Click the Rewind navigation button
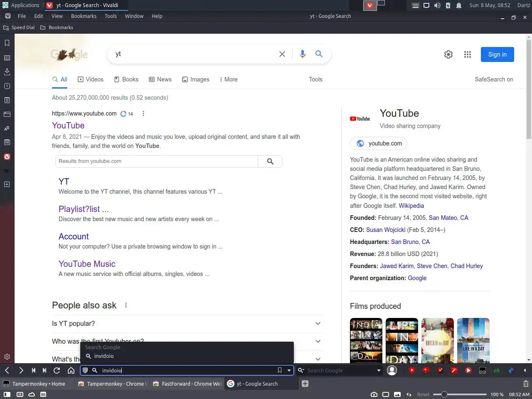The width and height of the screenshot is (532, 399). click(34, 370)
